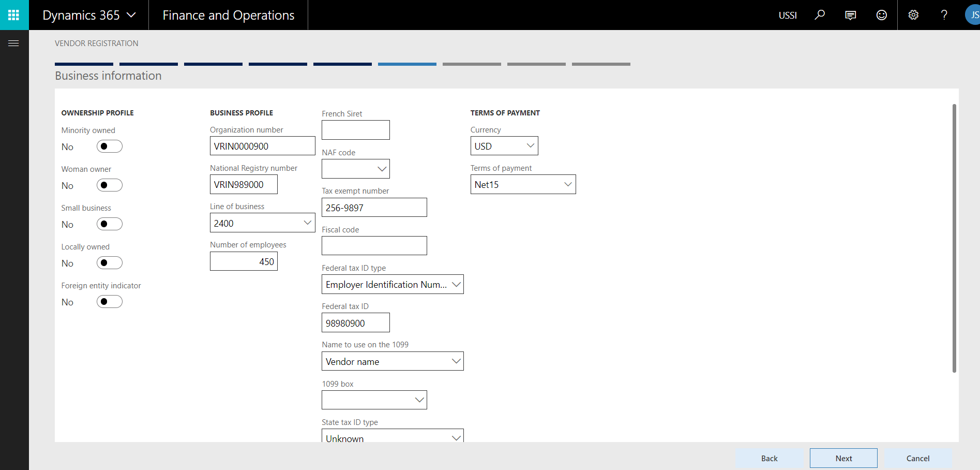Viewport: 980px width, 470px height.
Task: Open help using the question mark icon
Action: tap(944, 14)
